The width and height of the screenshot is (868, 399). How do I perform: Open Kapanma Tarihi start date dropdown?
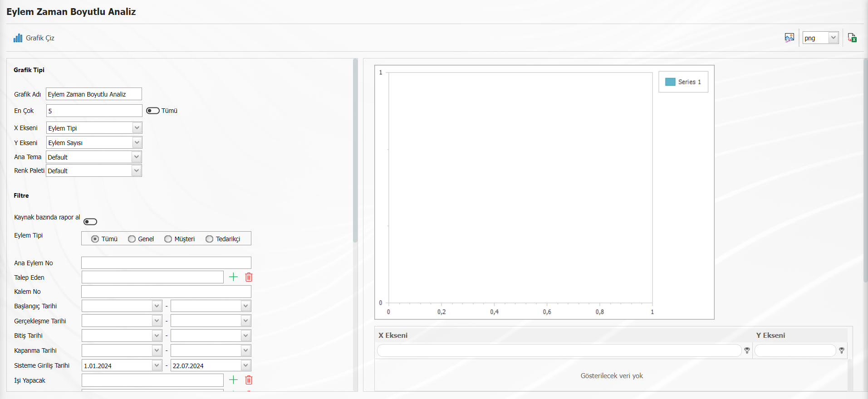[x=157, y=350]
